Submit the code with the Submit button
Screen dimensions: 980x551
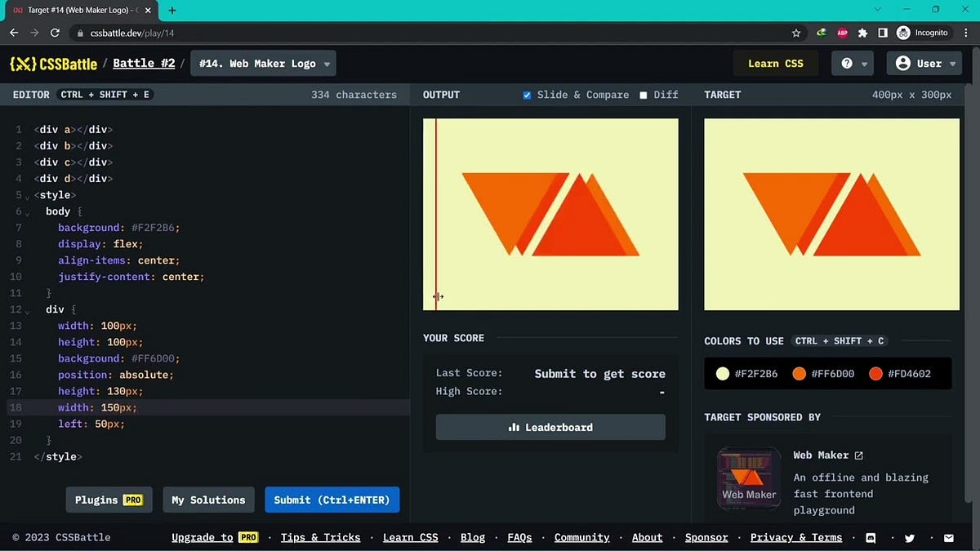332,500
